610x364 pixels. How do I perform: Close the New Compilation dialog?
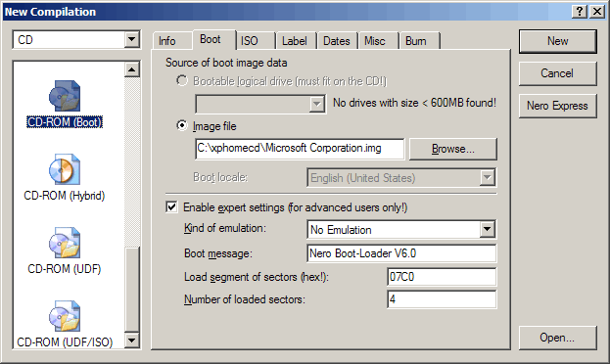[x=596, y=12]
